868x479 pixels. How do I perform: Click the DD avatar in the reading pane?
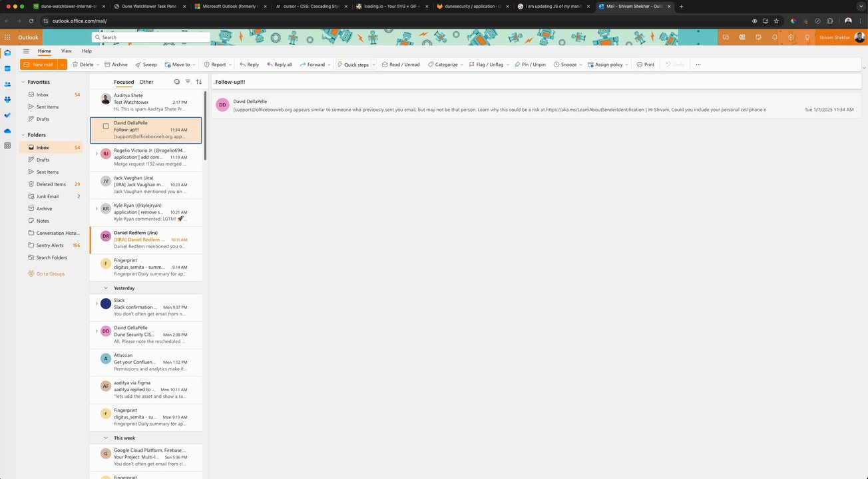pos(222,105)
